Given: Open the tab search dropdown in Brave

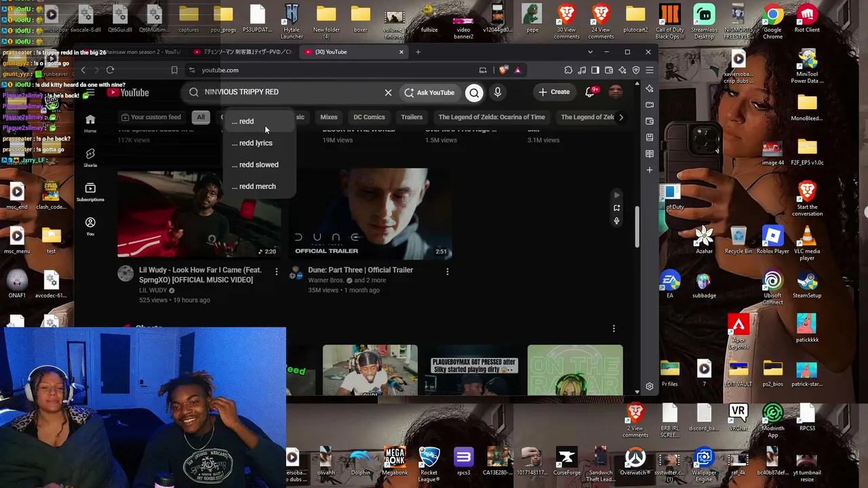Looking at the screenshot, I should click(x=590, y=52).
